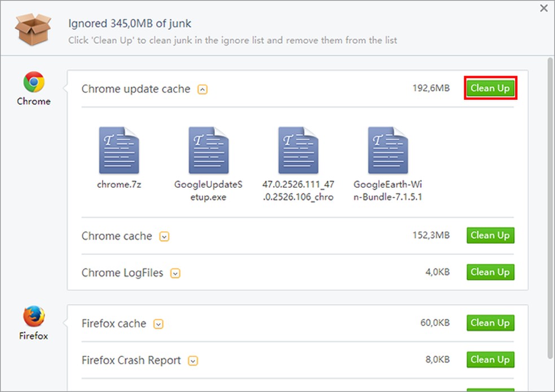This screenshot has height=392, width=555.
Task: Clean up Firefox Crash Report
Action: 490,359
